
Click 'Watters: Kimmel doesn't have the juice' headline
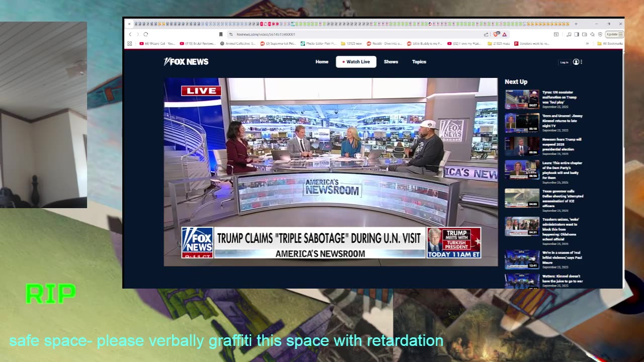point(562,279)
